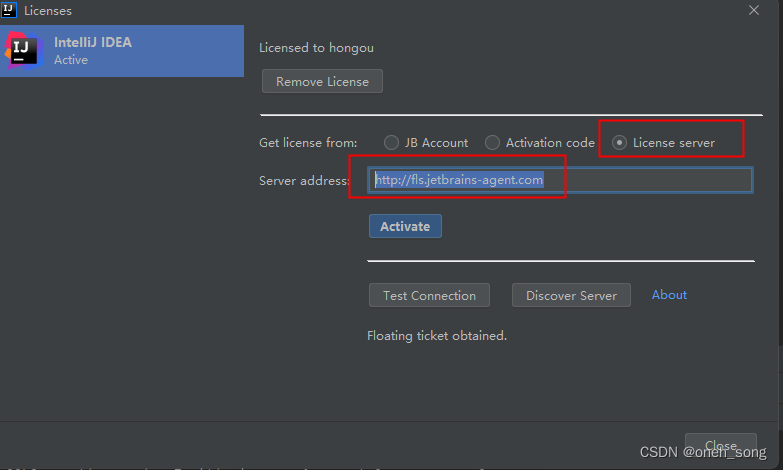Test Connection to license server
Image resolution: width=783 pixels, height=470 pixels.
[429, 295]
